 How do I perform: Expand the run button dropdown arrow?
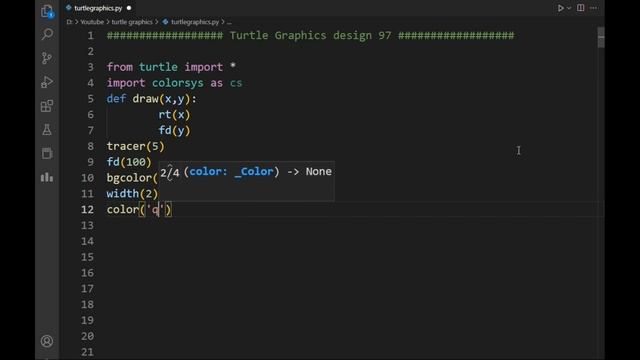point(569,8)
